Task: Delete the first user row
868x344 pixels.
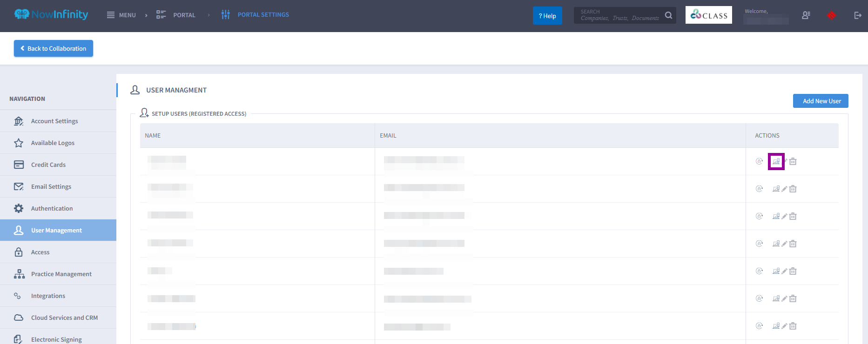Action: [x=793, y=161]
